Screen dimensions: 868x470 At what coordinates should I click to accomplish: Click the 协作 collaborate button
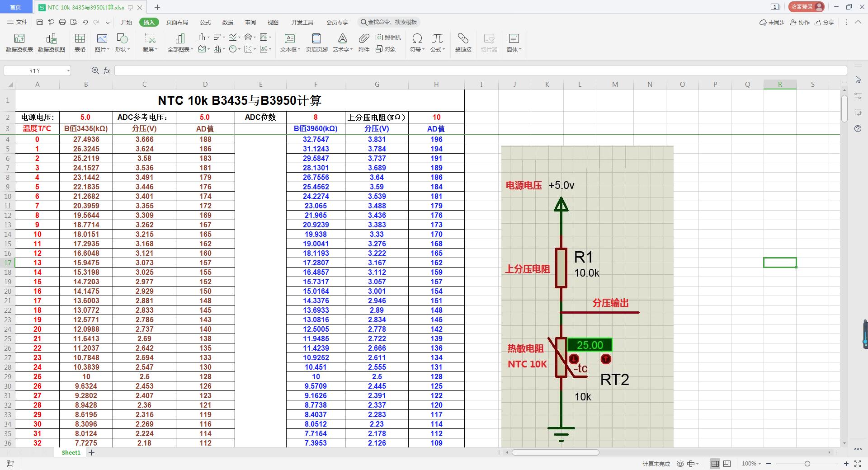pos(800,22)
